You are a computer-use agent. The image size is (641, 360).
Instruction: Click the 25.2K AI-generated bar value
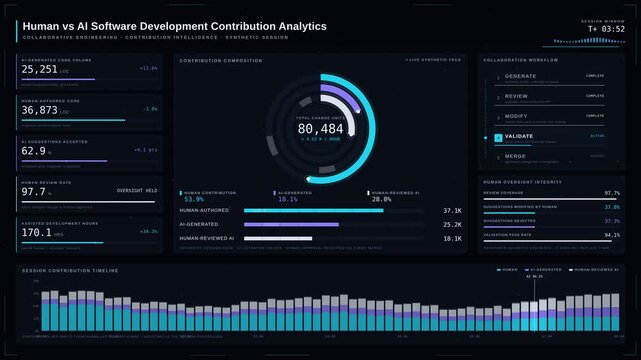tap(452, 225)
